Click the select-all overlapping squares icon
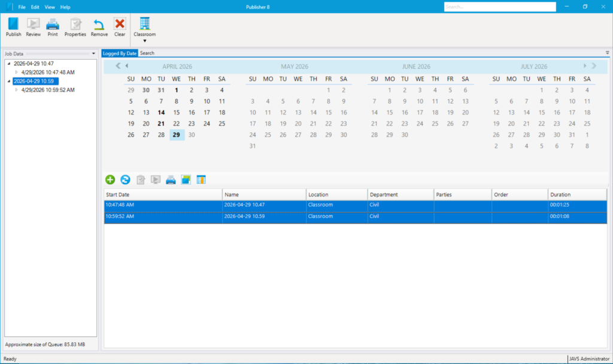 coord(186,180)
